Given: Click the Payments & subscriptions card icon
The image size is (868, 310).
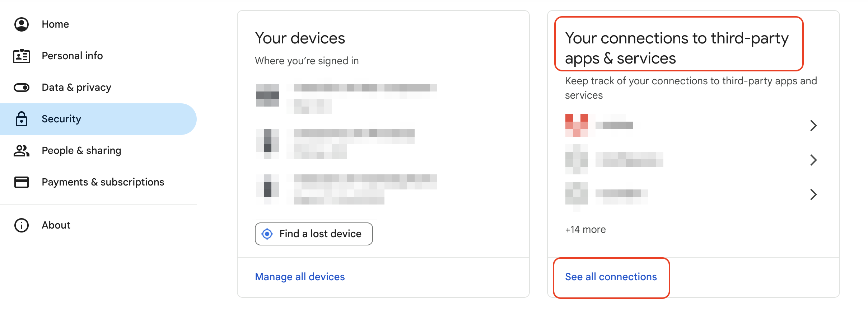Looking at the screenshot, I should pyautogui.click(x=21, y=182).
